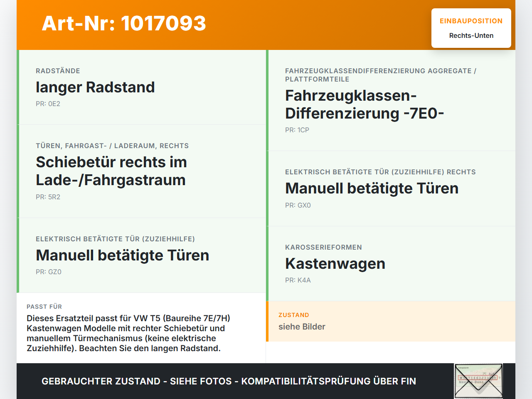This screenshot has width=532, height=399.
Task: Click 'Manuell betätigte Türen' above PR: GX0
Action: [372, 188]
